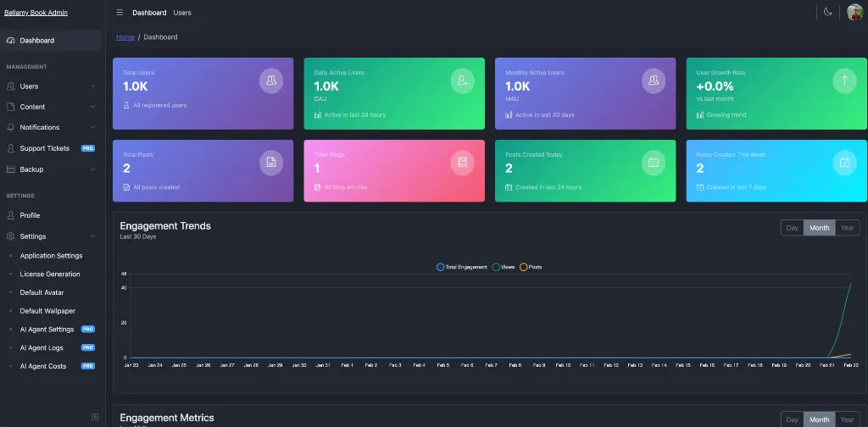Expand the Content sidebar chevron
The width and height of the screenshot is (868, 427).
coord(92,107)
